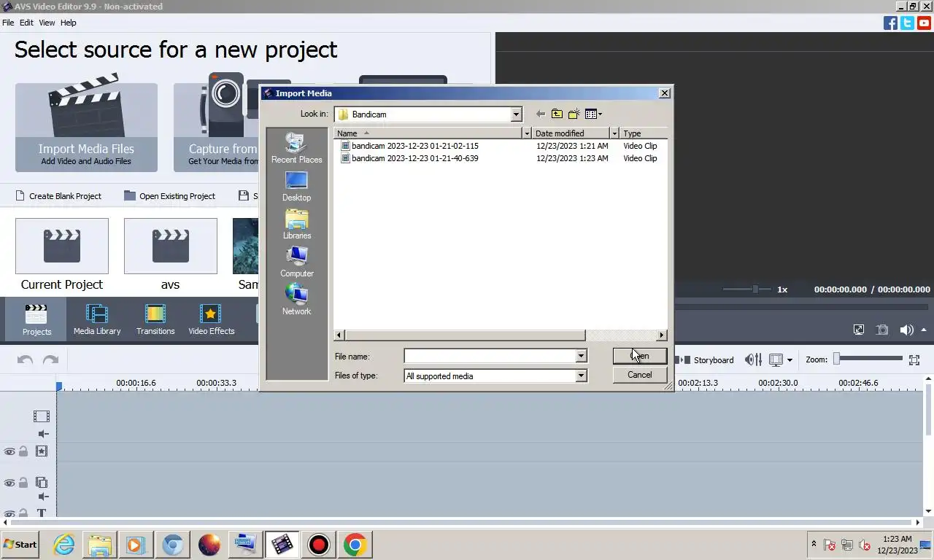The image size is (934, 560).
Task: Open the Date modified column dropdown arrow
Action: coord(614,133)
